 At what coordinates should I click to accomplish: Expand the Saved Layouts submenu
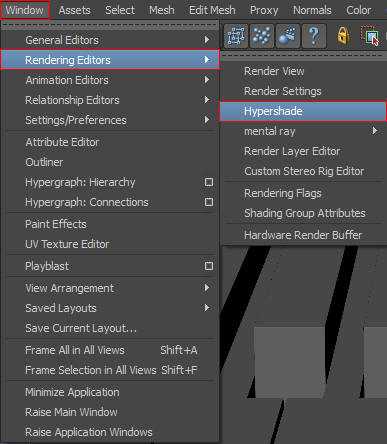(x=207, y=308)
